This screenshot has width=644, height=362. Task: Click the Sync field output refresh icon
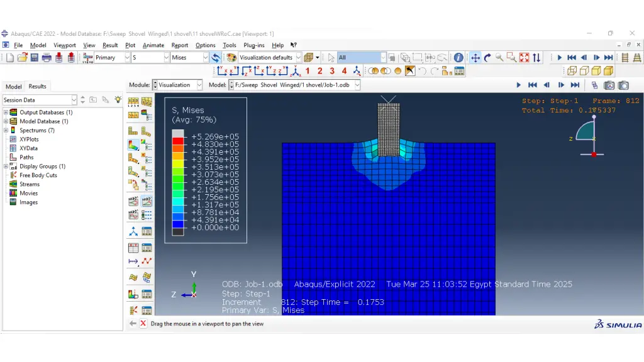point(216,58)
